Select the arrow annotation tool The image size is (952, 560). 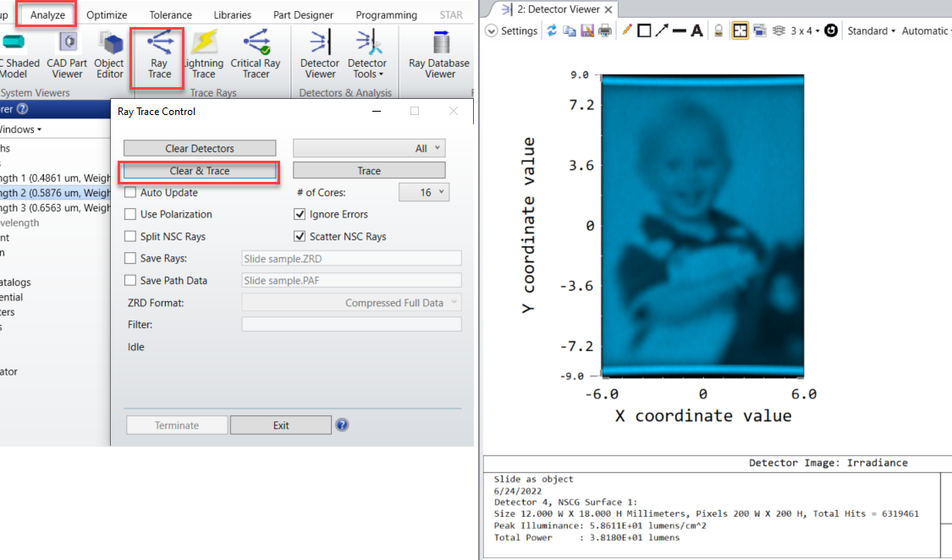662,30
